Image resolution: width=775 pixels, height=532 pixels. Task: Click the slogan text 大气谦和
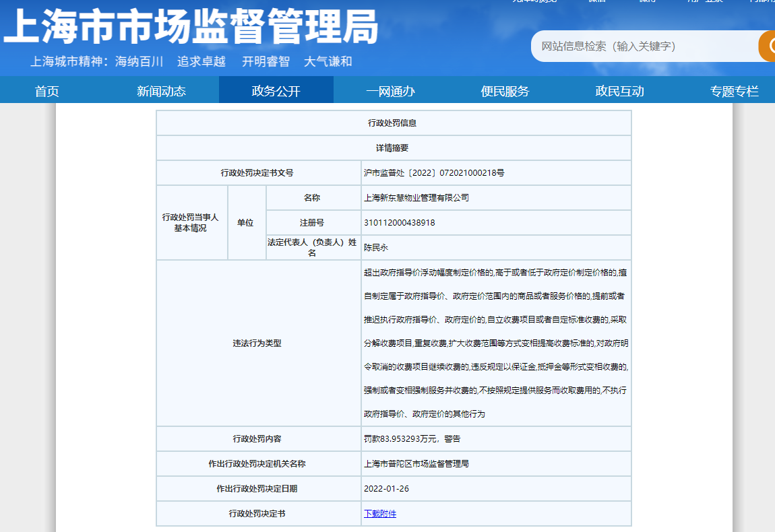328,61
